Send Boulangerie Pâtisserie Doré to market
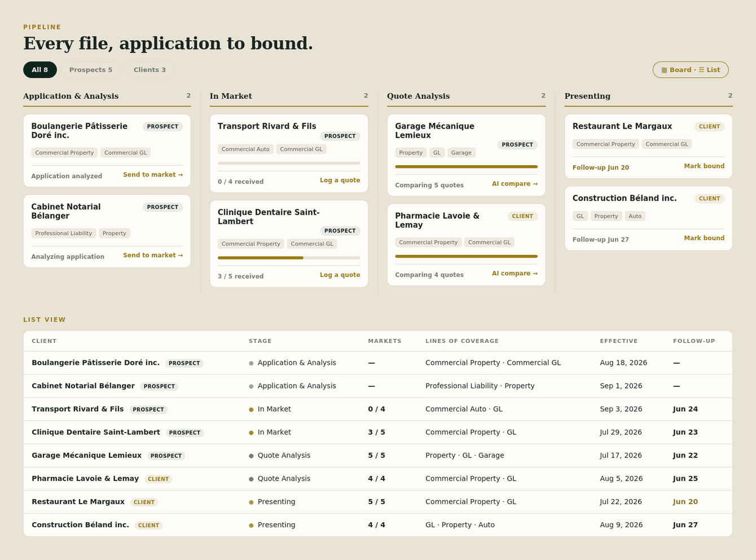756x560 pixels. point(153,175)
